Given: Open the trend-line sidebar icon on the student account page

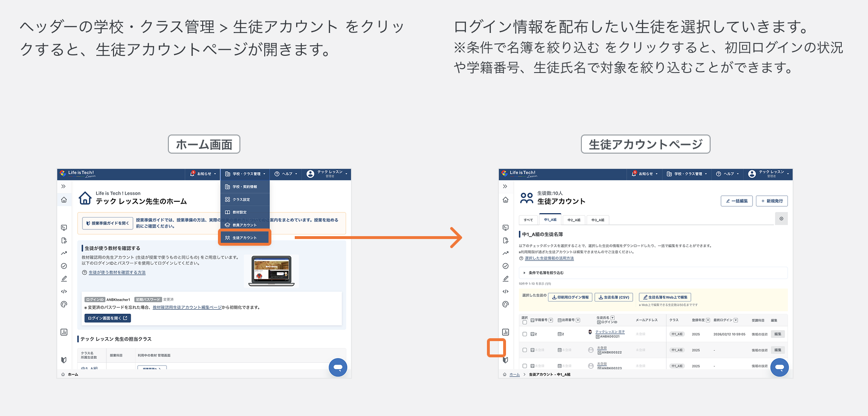Looking at the screenshot, I should [x=506, y=253].
